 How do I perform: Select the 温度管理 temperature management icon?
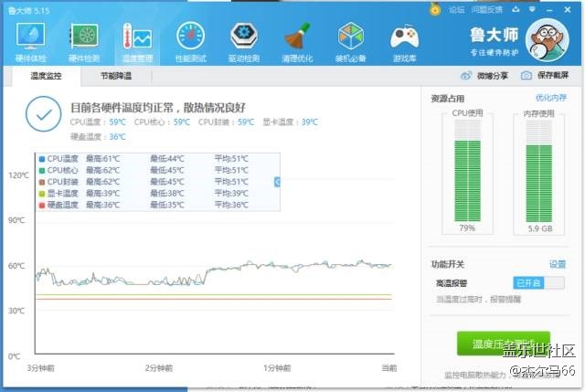pyautogui.click(x=137, y=40)
